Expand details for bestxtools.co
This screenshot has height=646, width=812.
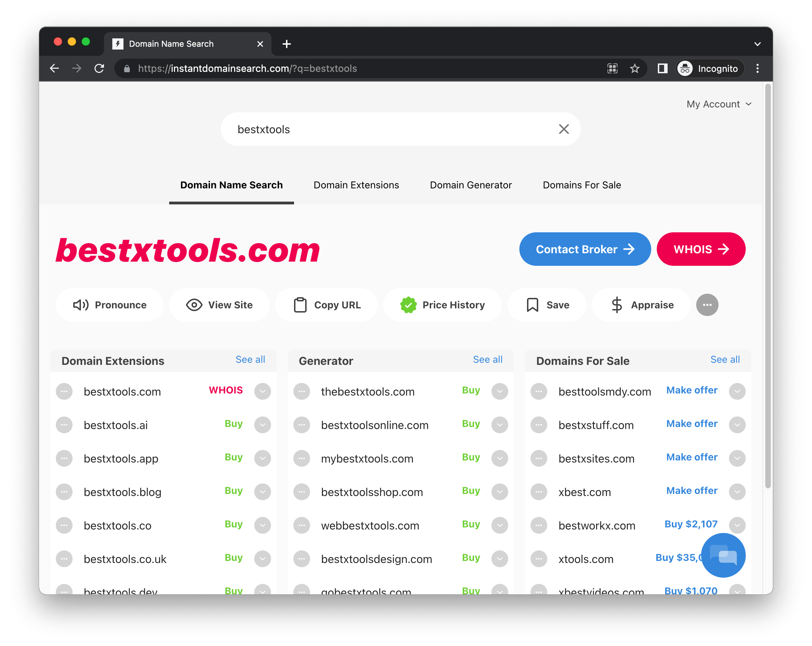coord(263,525)
